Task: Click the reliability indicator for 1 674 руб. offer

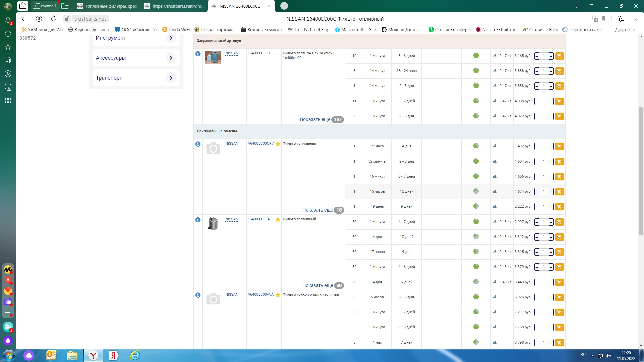Action: coord(476,191)
